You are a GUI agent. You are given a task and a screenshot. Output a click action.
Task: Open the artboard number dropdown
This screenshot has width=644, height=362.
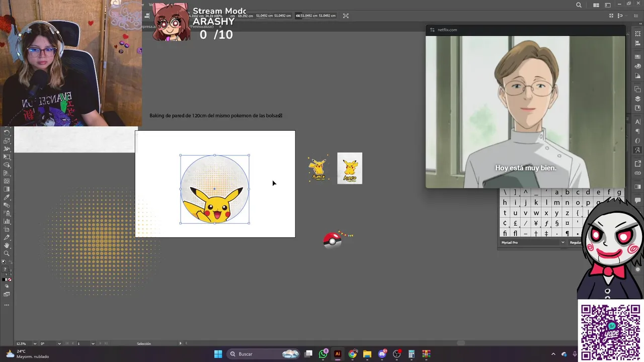(93, 343)
